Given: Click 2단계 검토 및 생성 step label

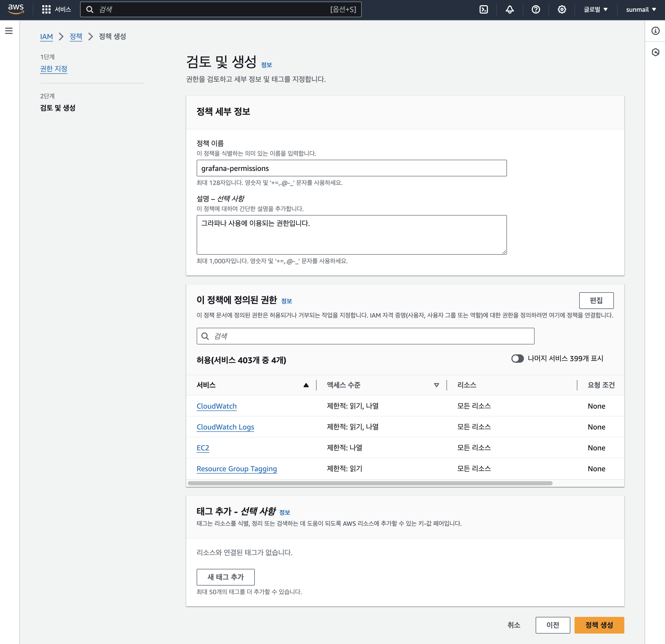Looking at the screenshot, I should point(58,108).
